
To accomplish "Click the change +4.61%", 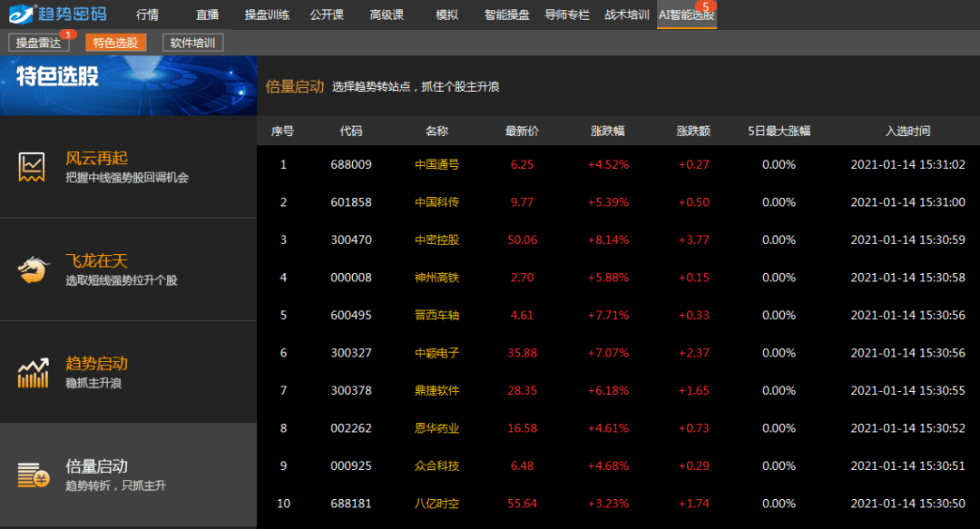I will [608, 427].
